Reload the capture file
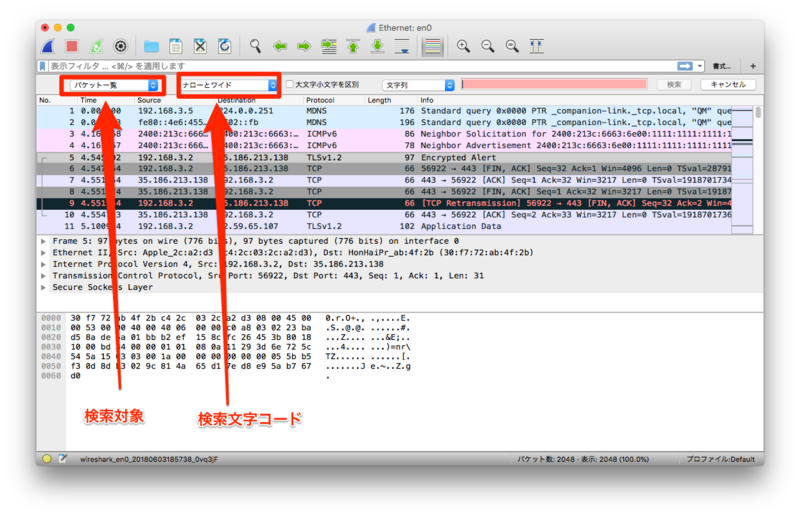Viewport: 800px width, 517px height. (x=224, y=46)
